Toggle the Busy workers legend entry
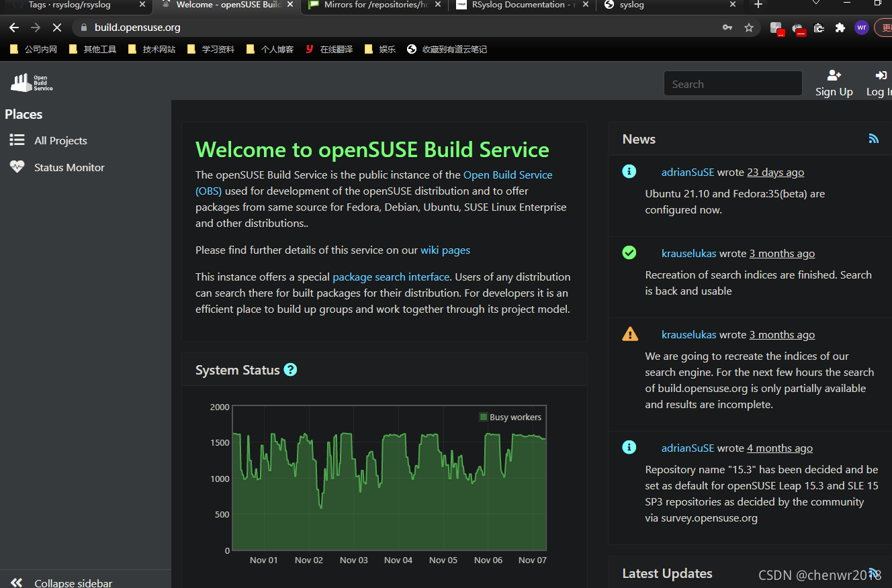Image resolution: width=892 pixels, height=588 pixels. tap(510, 417)
